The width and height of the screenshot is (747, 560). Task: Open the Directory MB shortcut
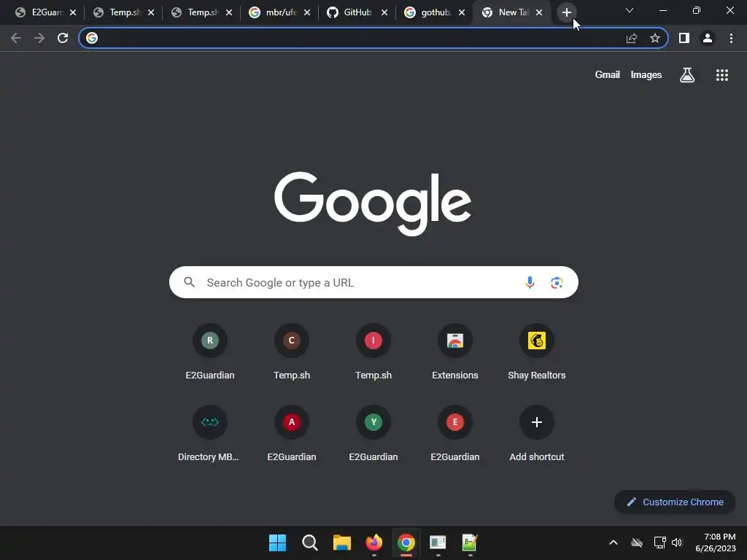(x=209, y=434)
